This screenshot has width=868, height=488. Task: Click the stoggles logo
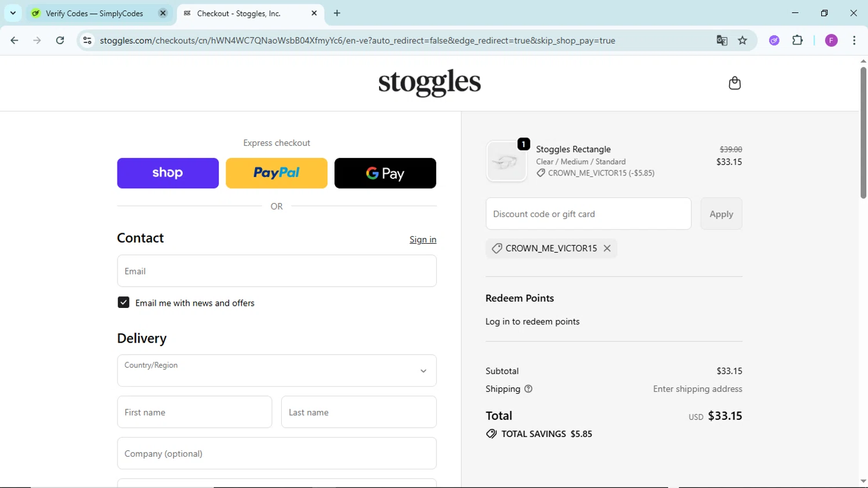click(x=429, y=83)
